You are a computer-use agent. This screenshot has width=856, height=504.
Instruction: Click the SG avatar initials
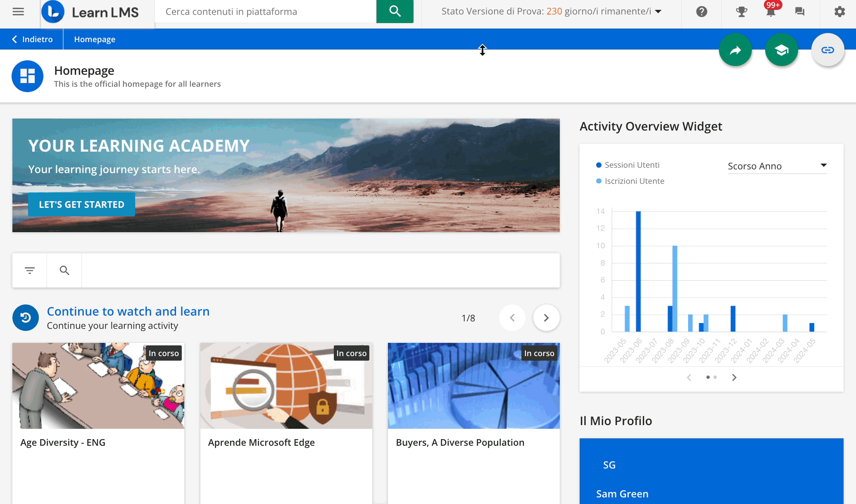tap(609, 465)
